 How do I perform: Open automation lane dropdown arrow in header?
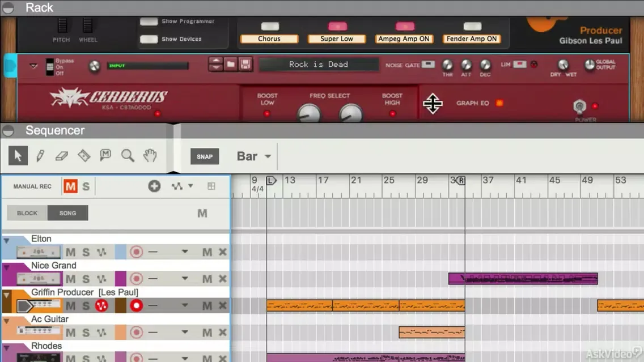tap(190, 186)
